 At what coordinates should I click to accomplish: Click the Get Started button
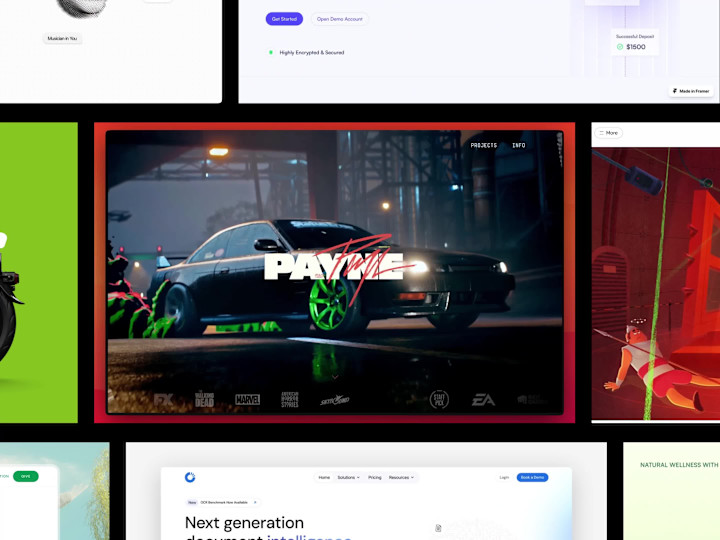coord(284,19)
